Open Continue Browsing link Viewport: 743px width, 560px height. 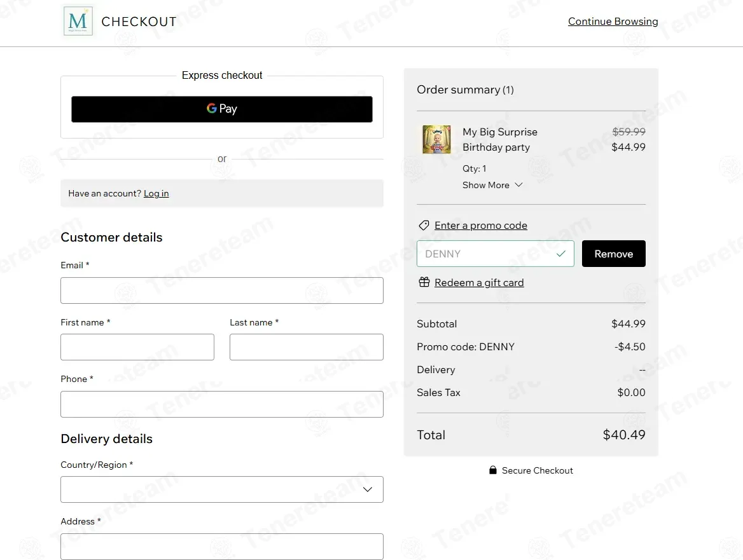pos(613,22)
